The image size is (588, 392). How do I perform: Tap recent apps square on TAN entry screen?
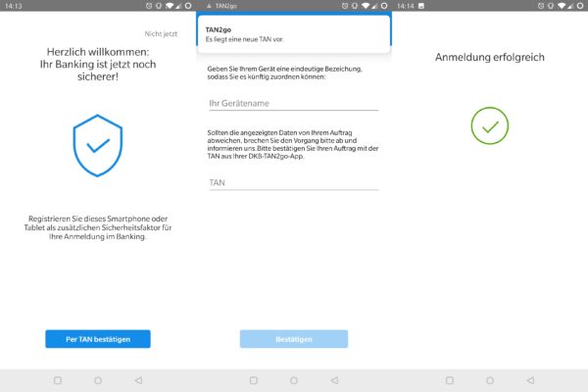point(253,379)
